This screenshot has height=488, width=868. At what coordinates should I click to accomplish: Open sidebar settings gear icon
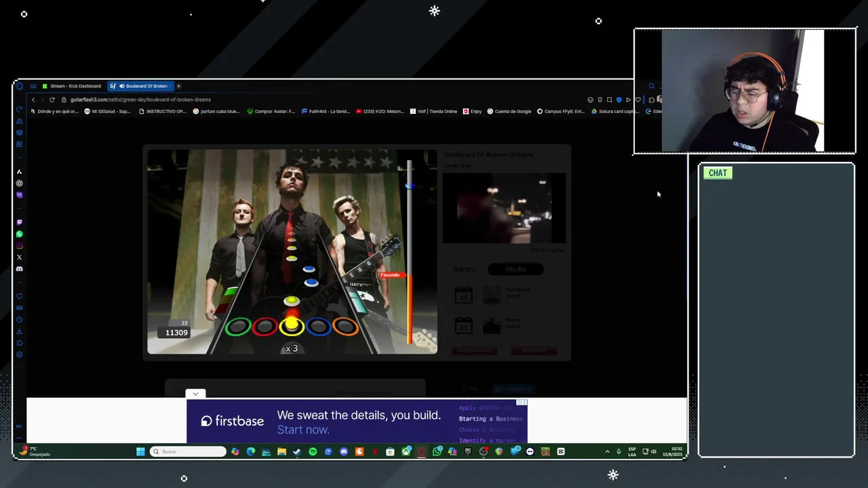tap(19, 354)
